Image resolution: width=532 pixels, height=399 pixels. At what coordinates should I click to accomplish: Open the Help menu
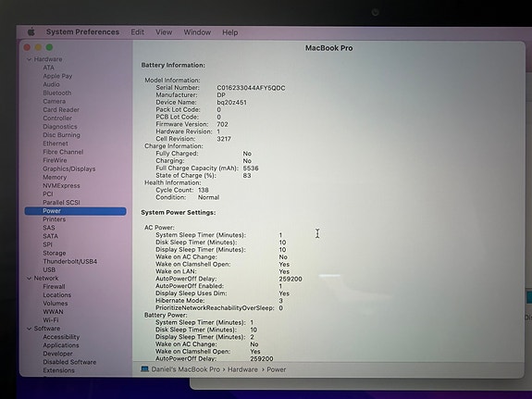(x=230, y=32)
